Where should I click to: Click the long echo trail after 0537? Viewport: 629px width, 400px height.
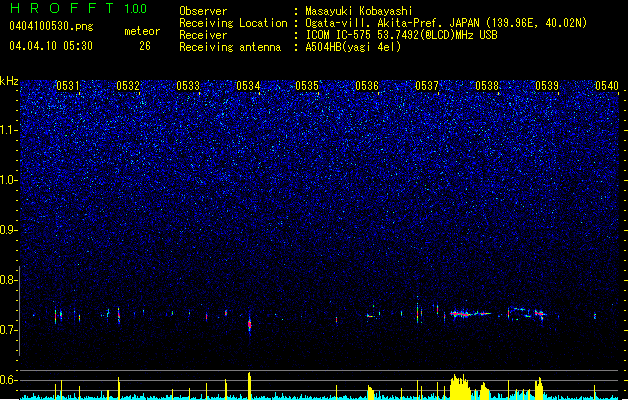click(471, 314)
